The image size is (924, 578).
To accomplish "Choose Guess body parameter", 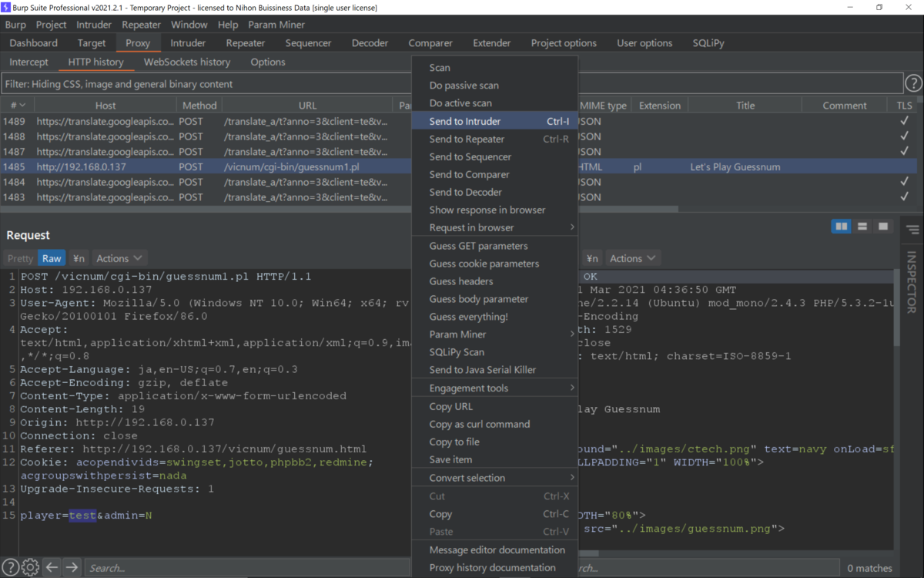I will [494, 299].
